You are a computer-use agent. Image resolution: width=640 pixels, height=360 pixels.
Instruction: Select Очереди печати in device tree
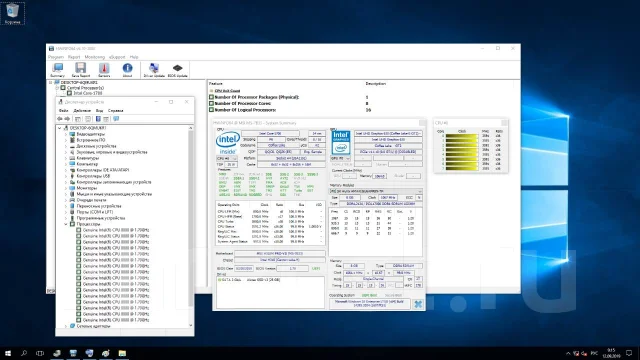point(91,200)
